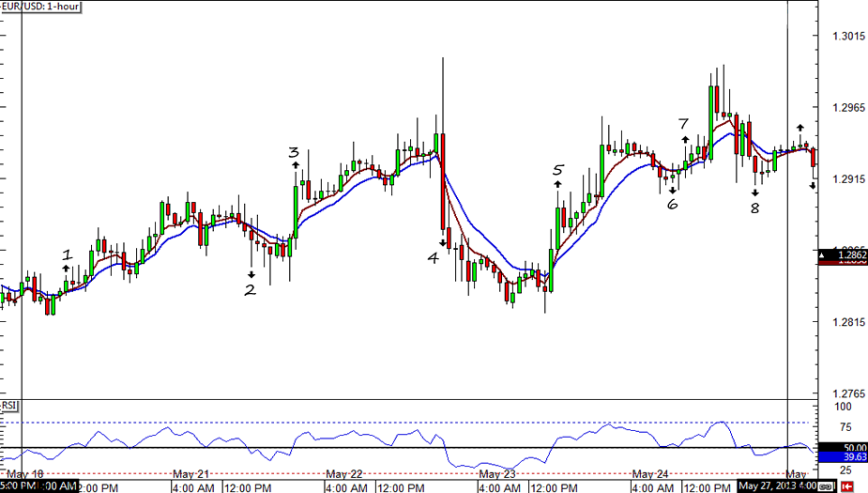Image resolution: width=868 pixels, height=493 pixels.
Task: Click the May 22 date label
Action: pos(344,474)
